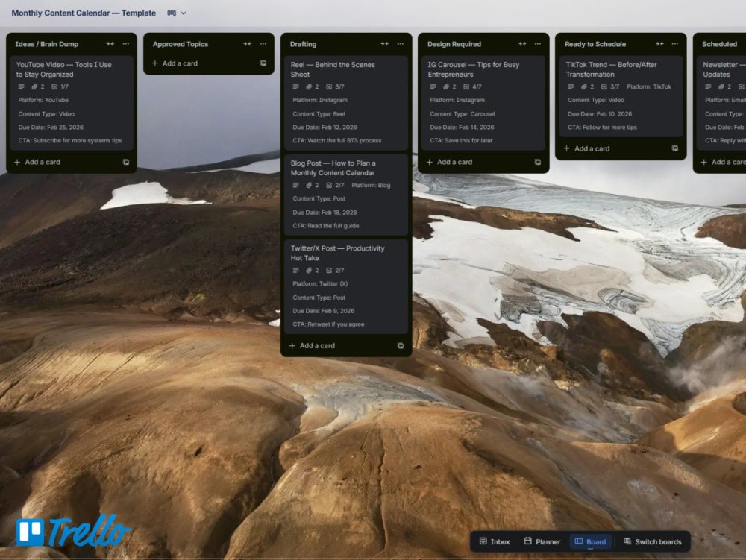Switch to the Inbox panel
The image size is (746, 560).
click(x=495, y=541)
